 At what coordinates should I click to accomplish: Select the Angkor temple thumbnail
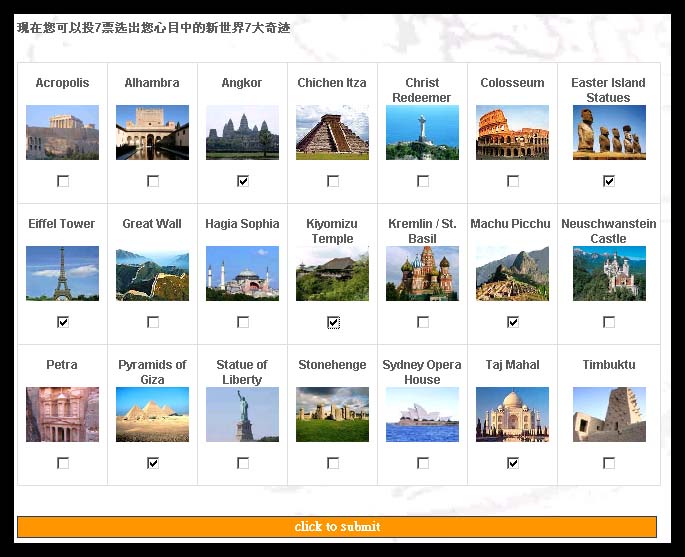242,132
